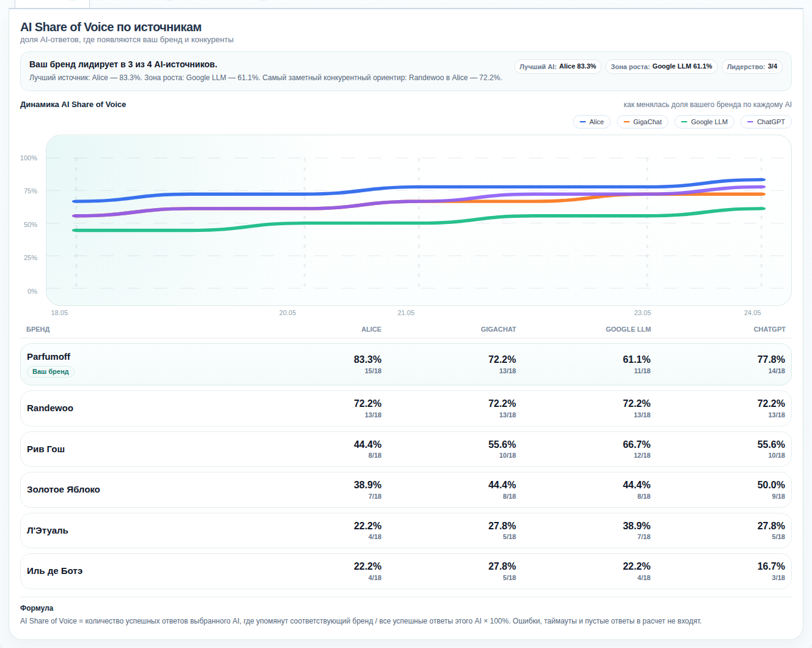Sort table by the CHATGPT column header
The height and width of the screenshot is (648, 812).
point(769,329)
